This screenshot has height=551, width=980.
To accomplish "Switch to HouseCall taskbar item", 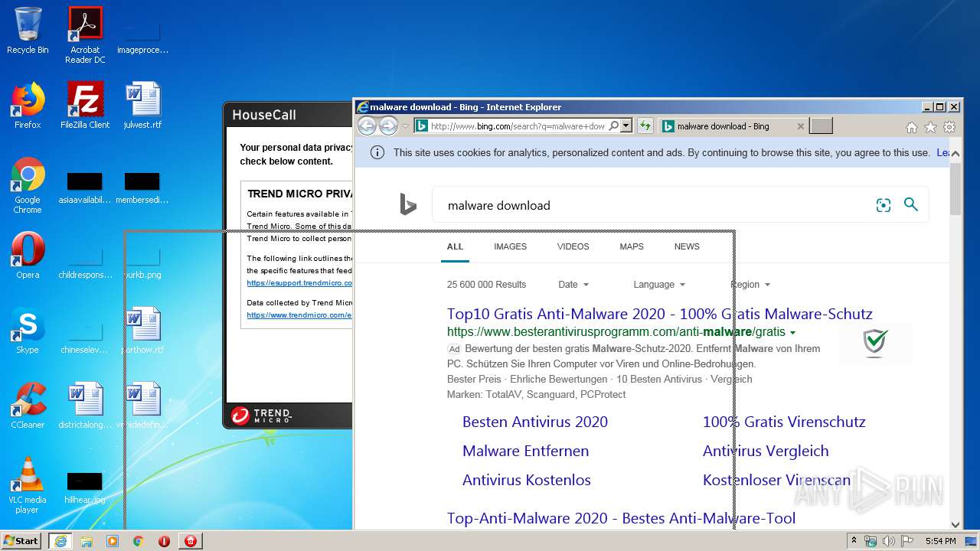I will (x=191, y=541).
